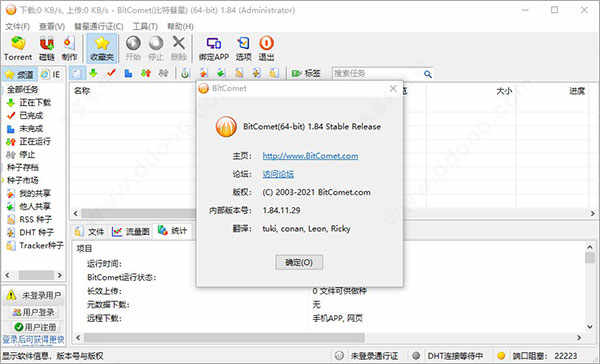Image resolution: width=600 pixels, height=364 pixels.
Task: Click the 制作 make torrent toolbar icon
Action: (x=69, y=49)
